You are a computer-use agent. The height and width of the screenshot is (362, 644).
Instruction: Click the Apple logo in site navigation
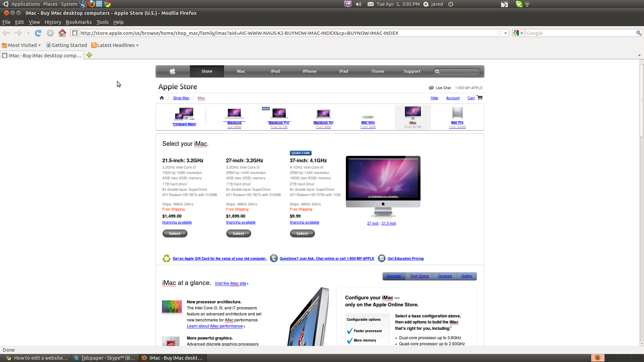click(x=173, y=71)
